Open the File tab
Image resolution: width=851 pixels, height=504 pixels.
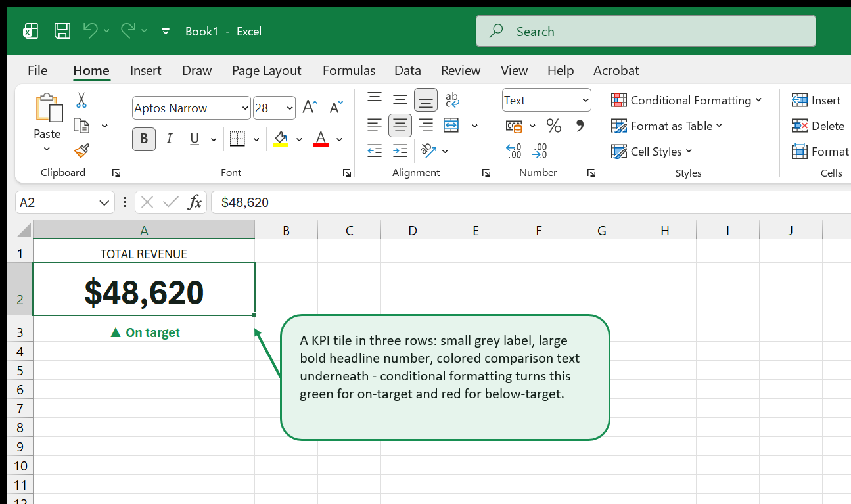point(37,70)
